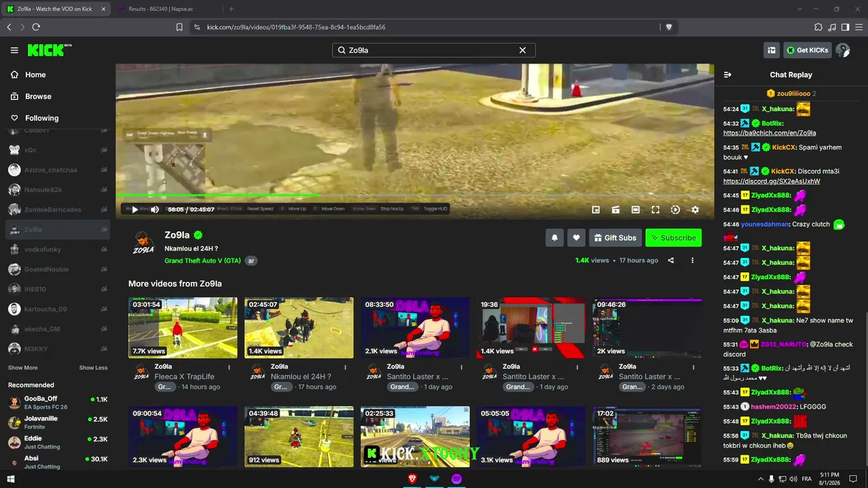Click the ar language tag
The width and height of the screenshot is (868, 488).
point(251,260)
